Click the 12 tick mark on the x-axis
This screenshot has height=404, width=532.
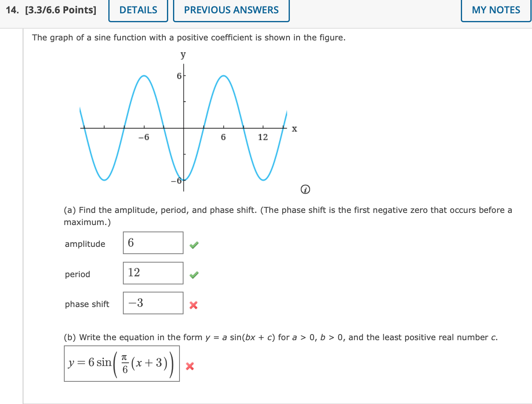tap(263, 137)
